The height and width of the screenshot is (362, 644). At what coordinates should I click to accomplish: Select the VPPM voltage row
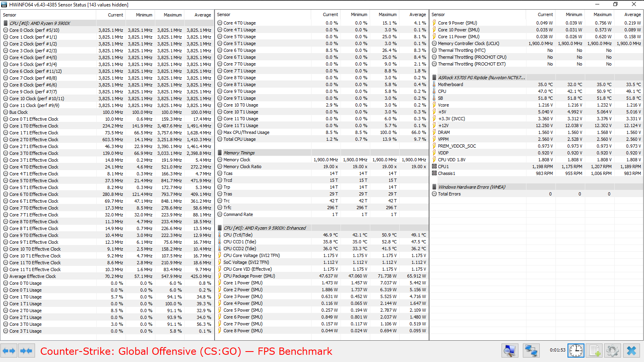click(537, 139)
